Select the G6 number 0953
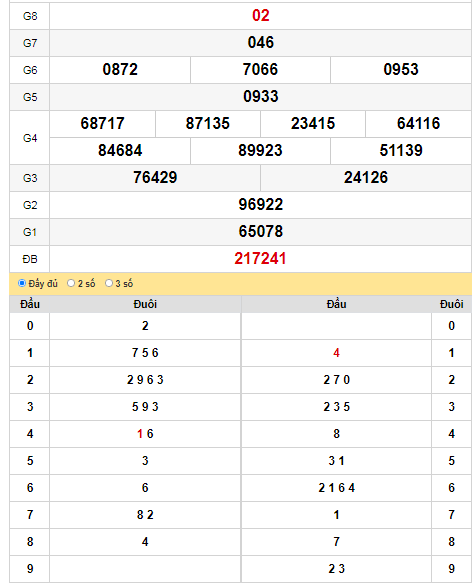Viewport: 476px width, 586px height. [401, 70]
